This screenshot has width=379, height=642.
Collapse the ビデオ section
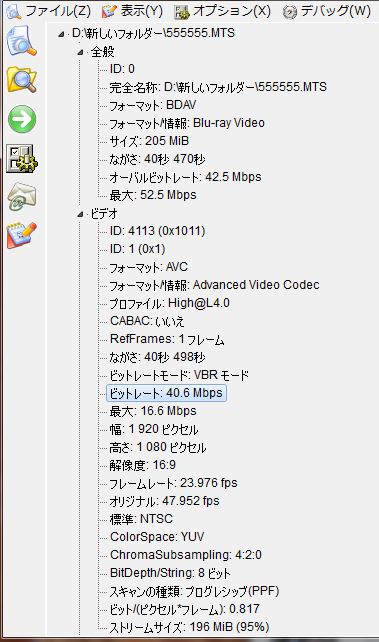point(81,214)
